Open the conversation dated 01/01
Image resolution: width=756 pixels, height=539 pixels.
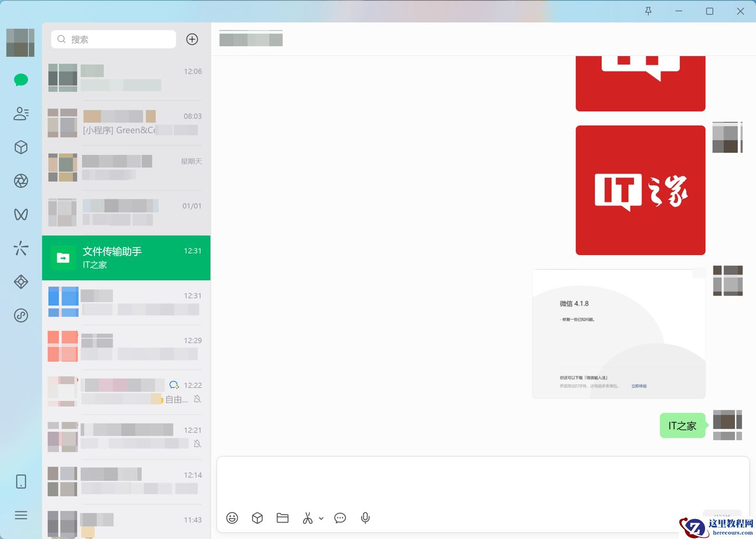click(x=127, y=213)
